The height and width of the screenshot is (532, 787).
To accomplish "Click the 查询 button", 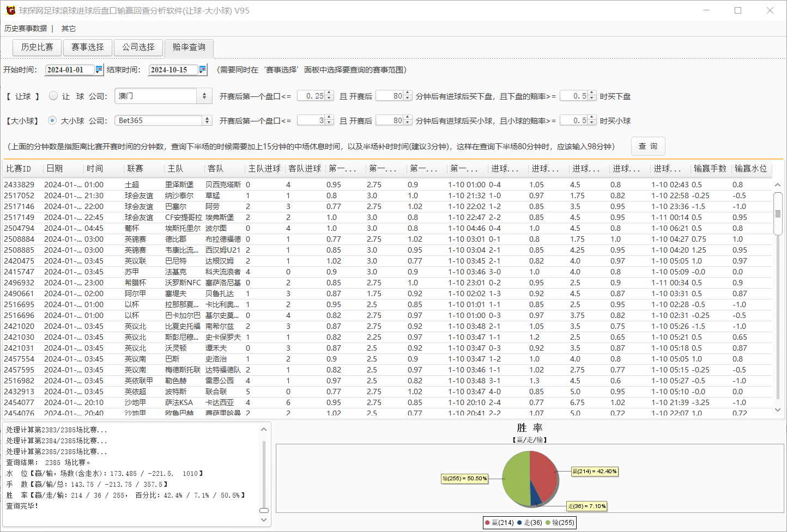I will 648,146.
